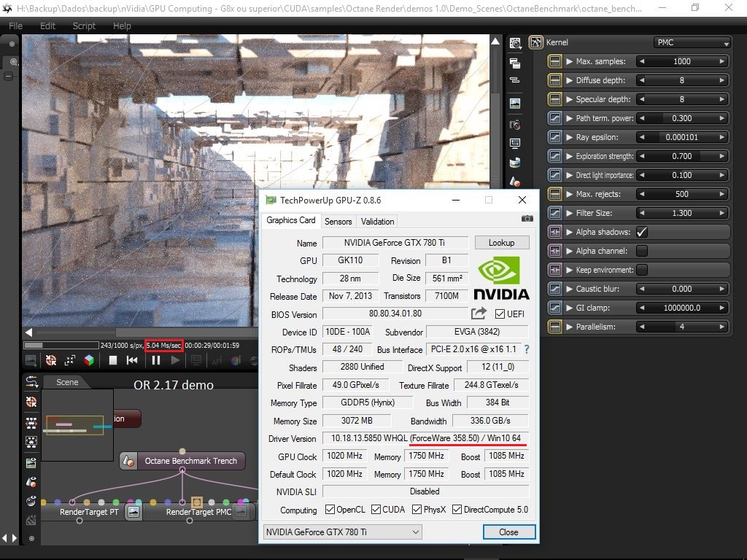This screenshot has width=747, height=560.
Task: Click the cone-sphere eye icon in graph sidebar
Action: click(31, 482)
